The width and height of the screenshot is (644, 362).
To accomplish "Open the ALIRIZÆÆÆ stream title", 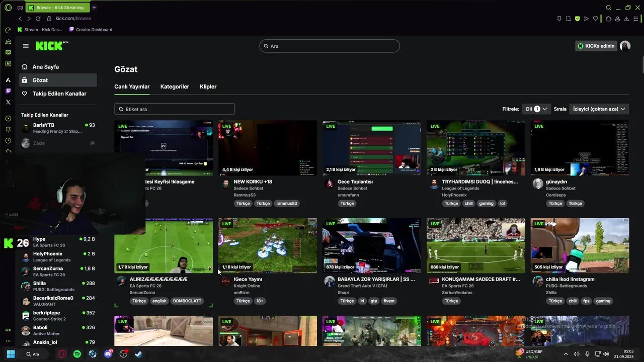I will (158, 279).
